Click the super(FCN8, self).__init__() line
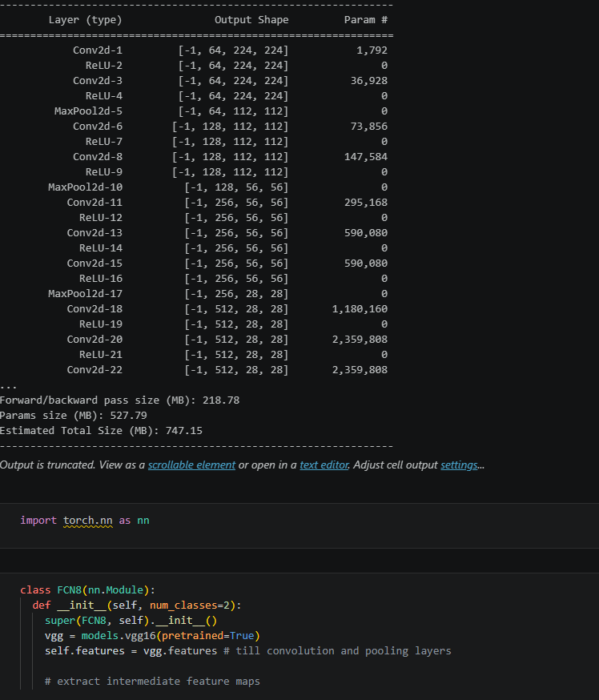 (x=131, y=620)
